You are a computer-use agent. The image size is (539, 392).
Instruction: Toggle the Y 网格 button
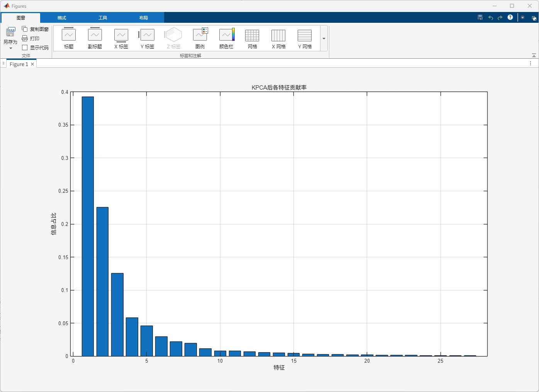pos(305,38)
